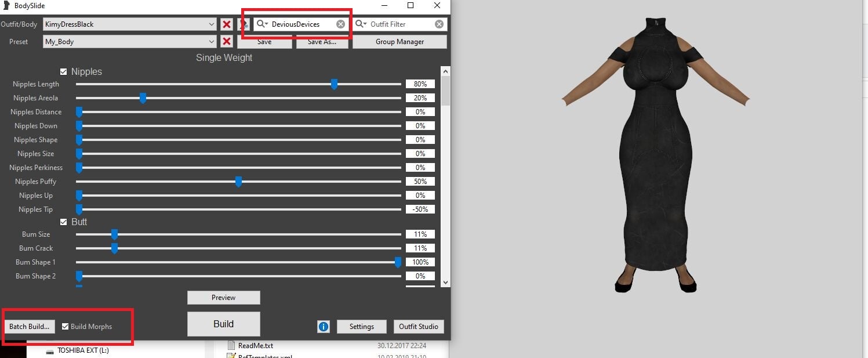Image resolution: width=868 pixels, height=358 pixels.
Task: Click the Nipples Puffy 50% value field
Action: [x=420, y=182]
